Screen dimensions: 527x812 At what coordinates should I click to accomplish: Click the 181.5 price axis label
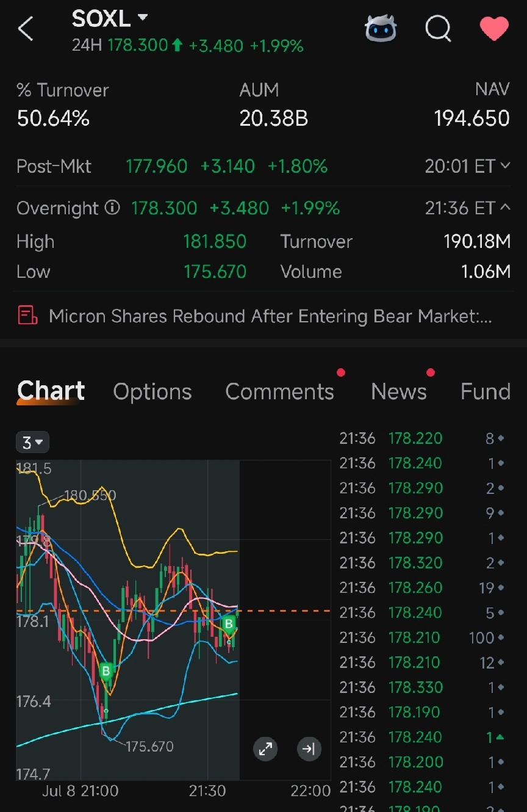[x=34, y=469]
